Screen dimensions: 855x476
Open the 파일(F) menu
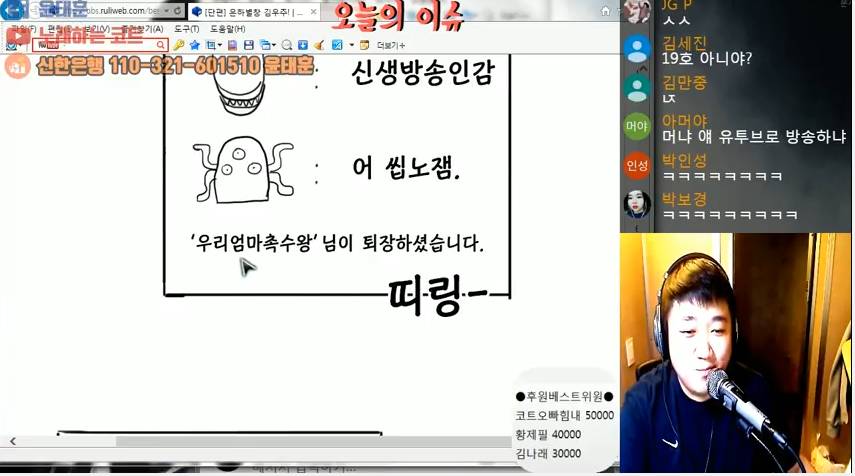(x=24, y=29)
